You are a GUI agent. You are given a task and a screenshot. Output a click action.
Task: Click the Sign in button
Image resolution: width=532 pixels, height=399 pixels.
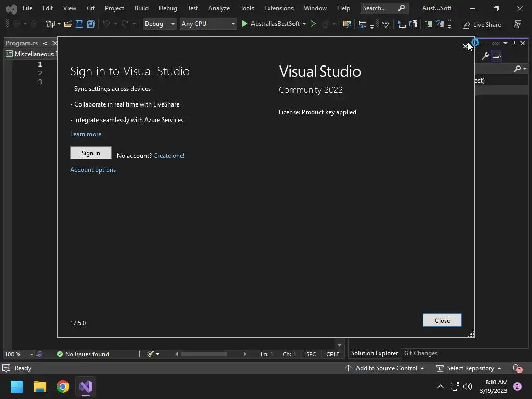[90, 153]
